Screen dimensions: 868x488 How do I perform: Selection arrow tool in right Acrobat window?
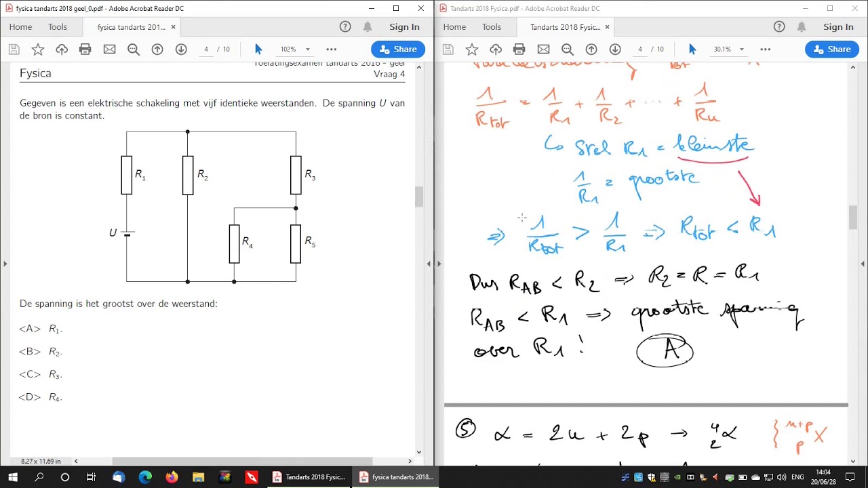pos(692,49)
